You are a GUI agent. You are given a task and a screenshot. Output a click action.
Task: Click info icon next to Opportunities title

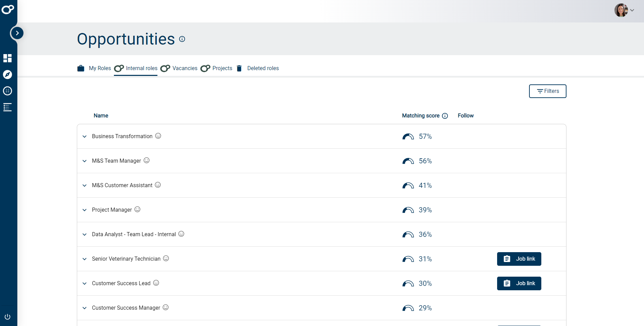click(x=182, y=39)
